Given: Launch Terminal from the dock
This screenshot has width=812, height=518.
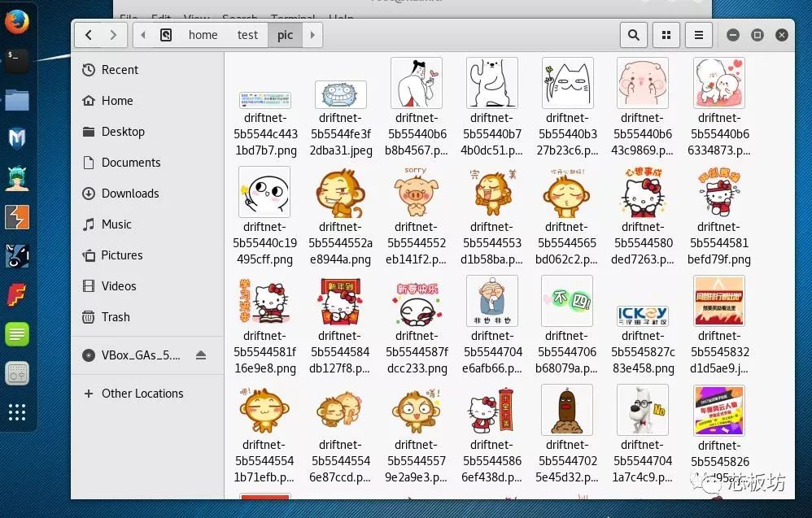Looking at the screenshot, I should click(17, 61).
